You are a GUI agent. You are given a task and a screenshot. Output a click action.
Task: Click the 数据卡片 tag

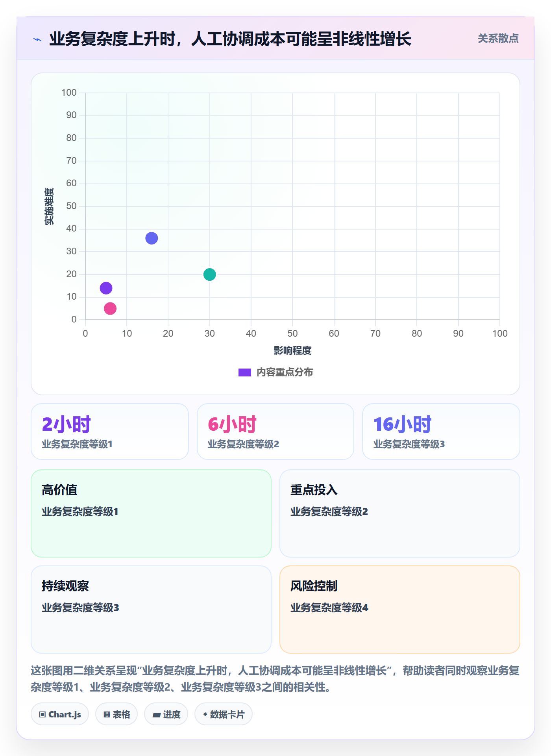click(224, 714)
